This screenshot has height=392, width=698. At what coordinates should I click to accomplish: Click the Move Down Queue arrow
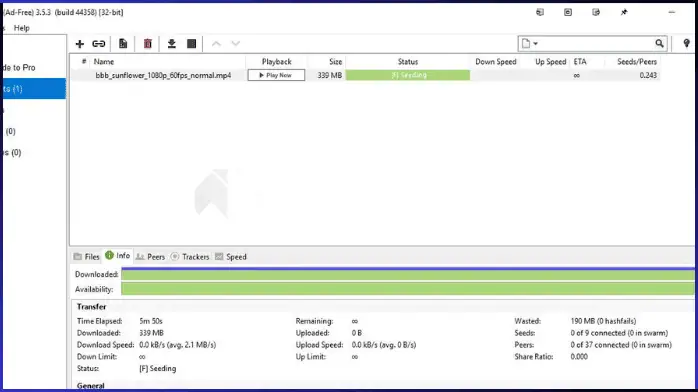pyautogui.click(x=235, y=44)
